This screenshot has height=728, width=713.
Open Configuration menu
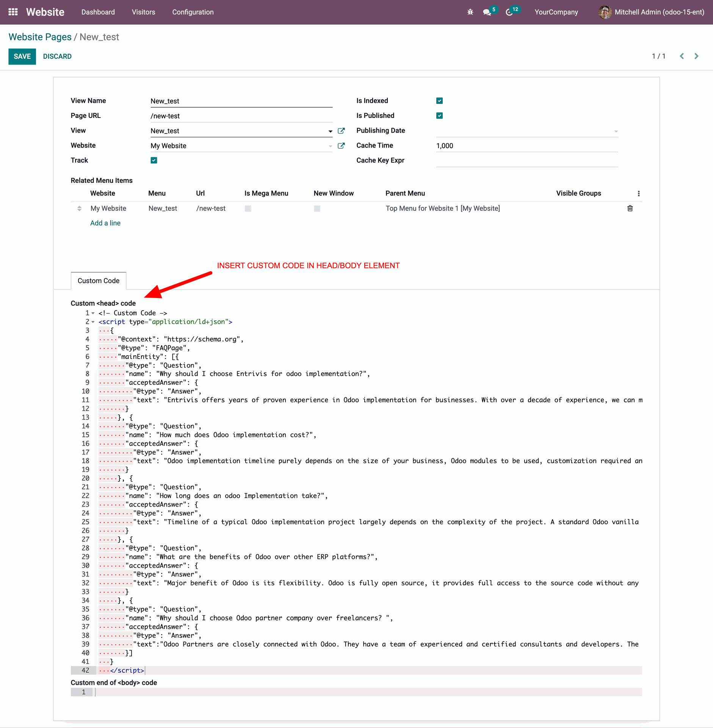click(x=193, y=12)
